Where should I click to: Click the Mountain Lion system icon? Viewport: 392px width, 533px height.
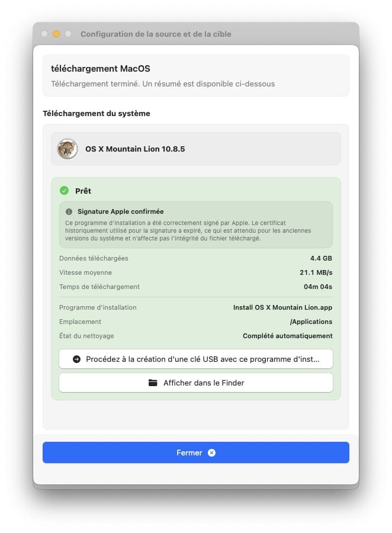[x=68, y=149]
